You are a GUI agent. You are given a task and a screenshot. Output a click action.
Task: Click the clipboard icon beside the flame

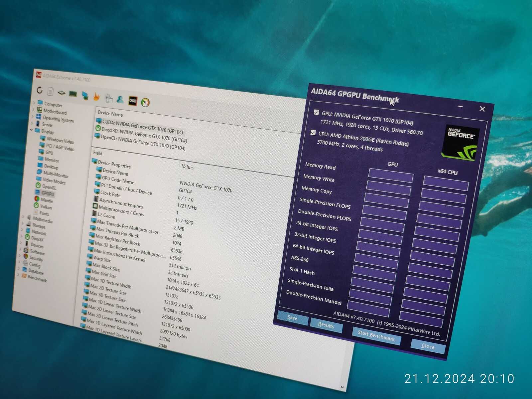109,98
